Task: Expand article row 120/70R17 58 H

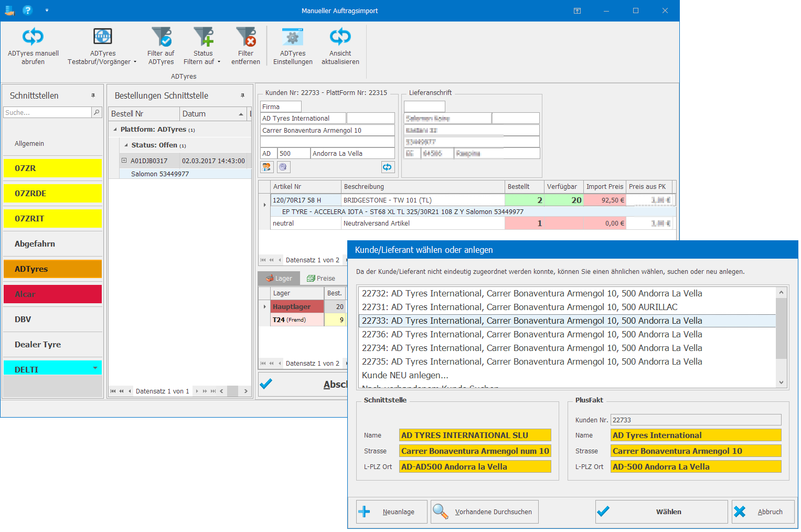Action: coord(264,205)
